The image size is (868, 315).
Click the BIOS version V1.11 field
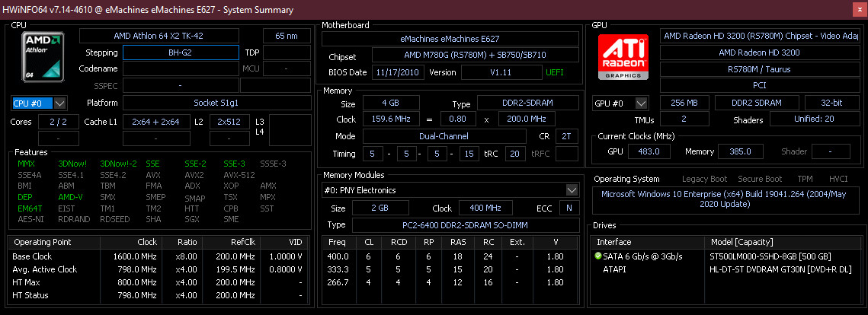pos(501,72)
